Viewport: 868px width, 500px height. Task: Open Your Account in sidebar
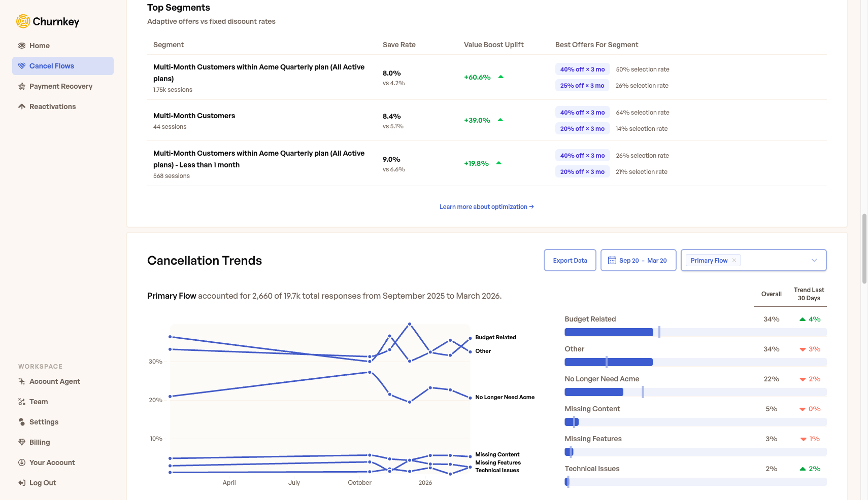click(52, 462)
